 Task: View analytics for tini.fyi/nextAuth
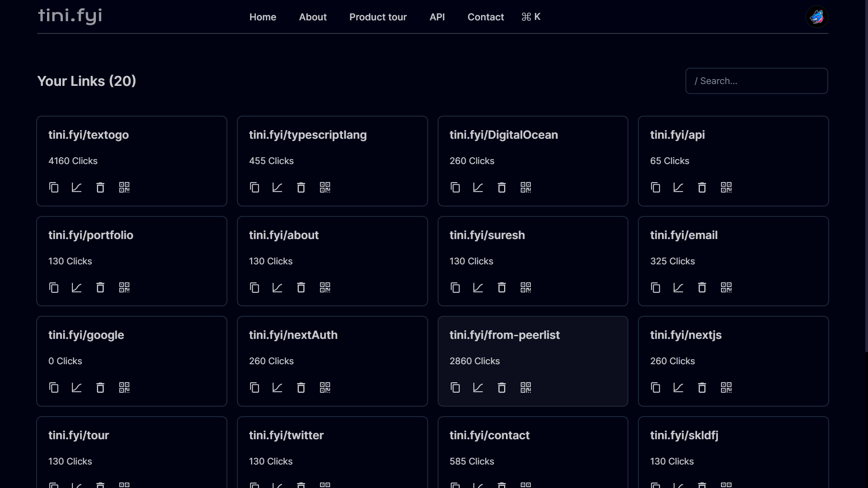[277, 388]
